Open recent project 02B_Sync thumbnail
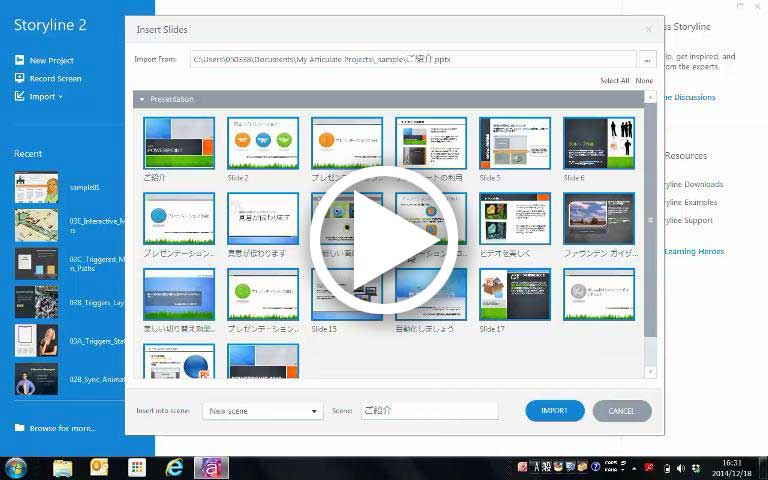The height and width of the screenshot is (480, 768). [36, 379]
